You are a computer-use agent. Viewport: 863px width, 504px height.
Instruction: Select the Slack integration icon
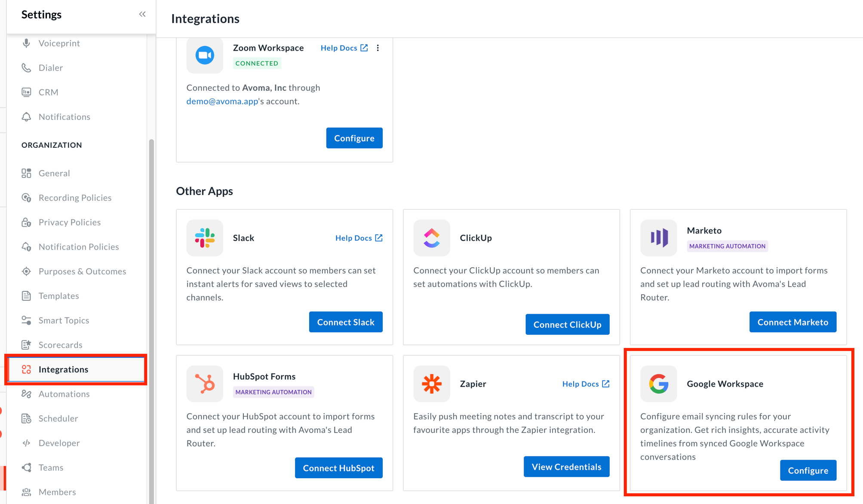pos(205,238)
